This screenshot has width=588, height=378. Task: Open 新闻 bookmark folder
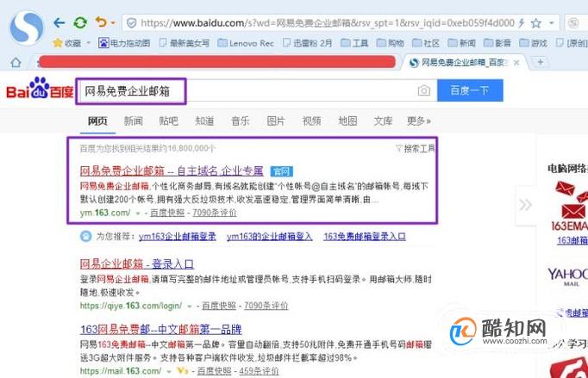tap(461, 43)
